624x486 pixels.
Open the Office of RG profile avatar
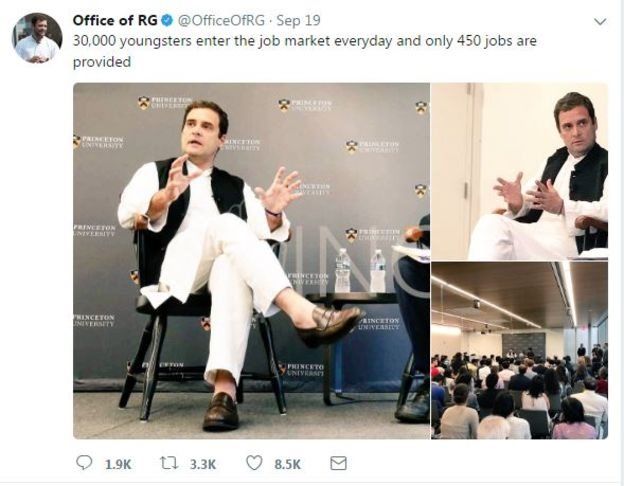[x=37, y=38]
